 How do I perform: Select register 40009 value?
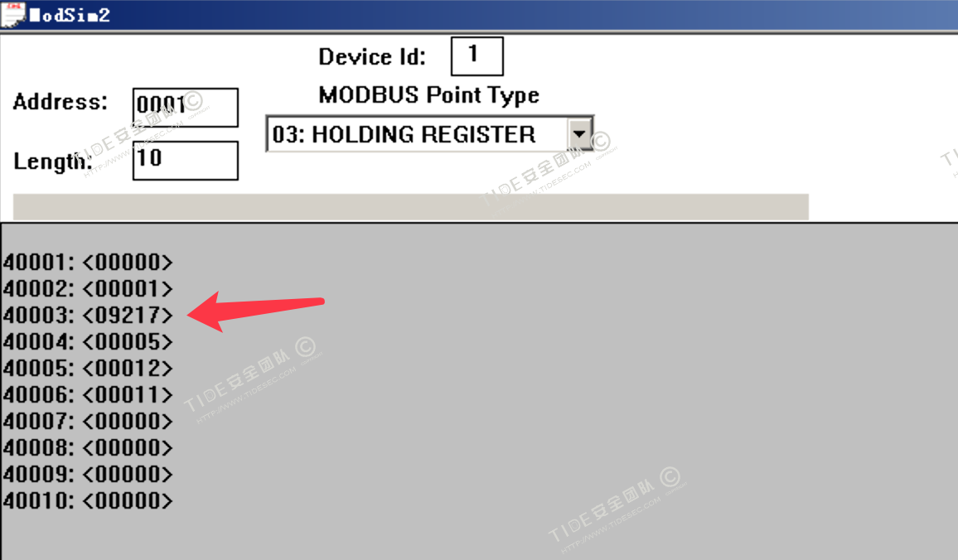click(128, 475)
